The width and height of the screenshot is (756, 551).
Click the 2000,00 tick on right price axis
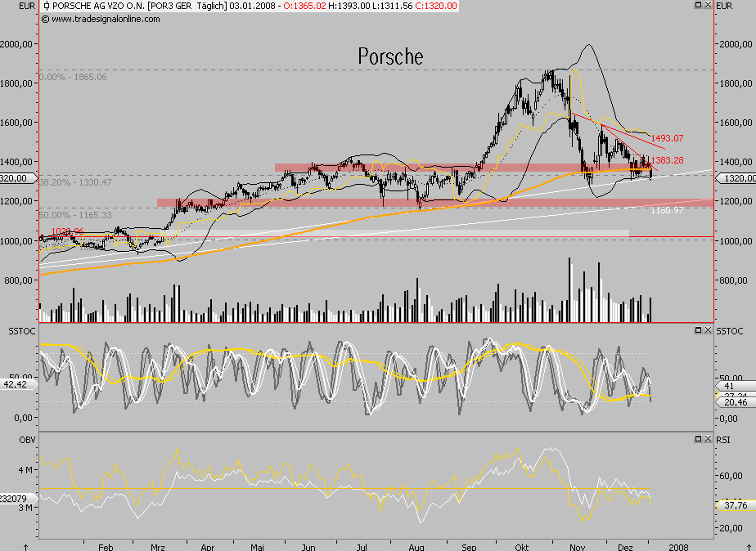[736, 44]
